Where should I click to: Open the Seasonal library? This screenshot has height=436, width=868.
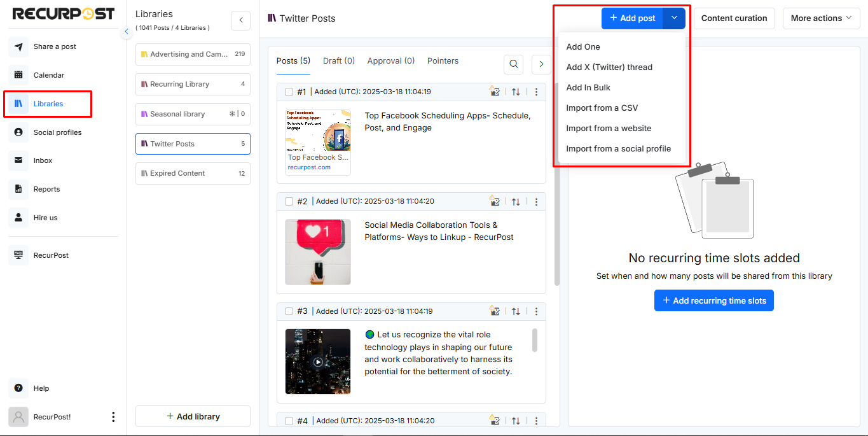click(x=193, y=114)
